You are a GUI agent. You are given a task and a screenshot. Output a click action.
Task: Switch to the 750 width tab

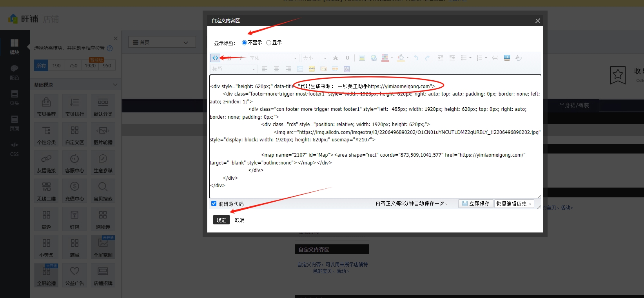coord(73,66)
